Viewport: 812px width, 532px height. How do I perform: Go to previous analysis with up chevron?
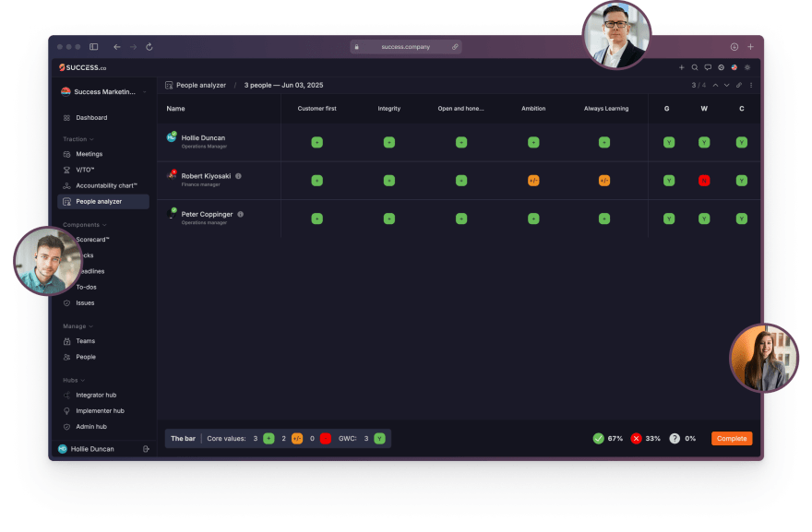click(x=715, y=86)
